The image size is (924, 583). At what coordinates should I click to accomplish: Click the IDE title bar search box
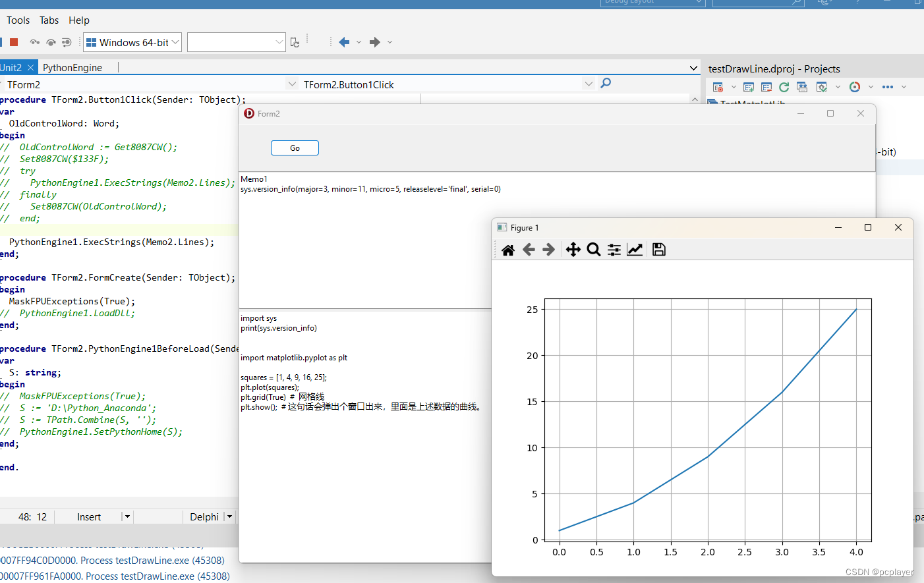(758, 3)
